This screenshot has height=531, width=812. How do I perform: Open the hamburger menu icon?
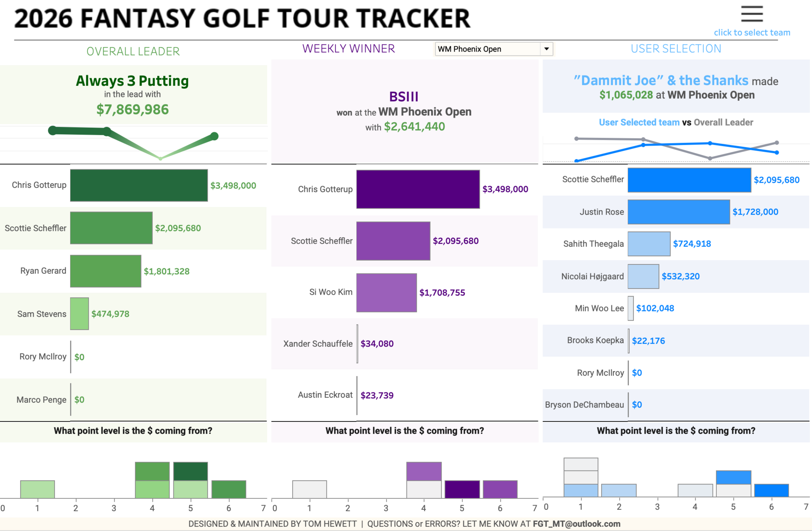coord(752,14)
